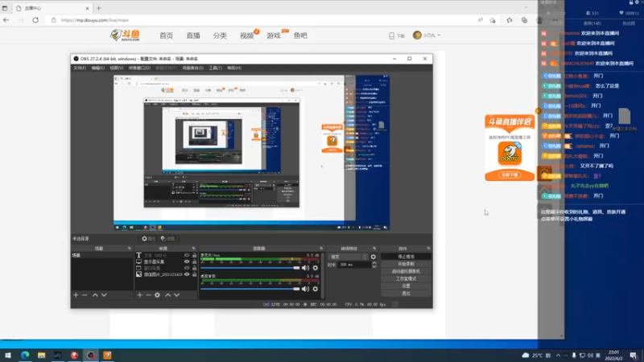Image resolution: width=644 pixels, height=362 pixels.
Task: Open OBS Scene Collection menu
Action: (192, 68)
